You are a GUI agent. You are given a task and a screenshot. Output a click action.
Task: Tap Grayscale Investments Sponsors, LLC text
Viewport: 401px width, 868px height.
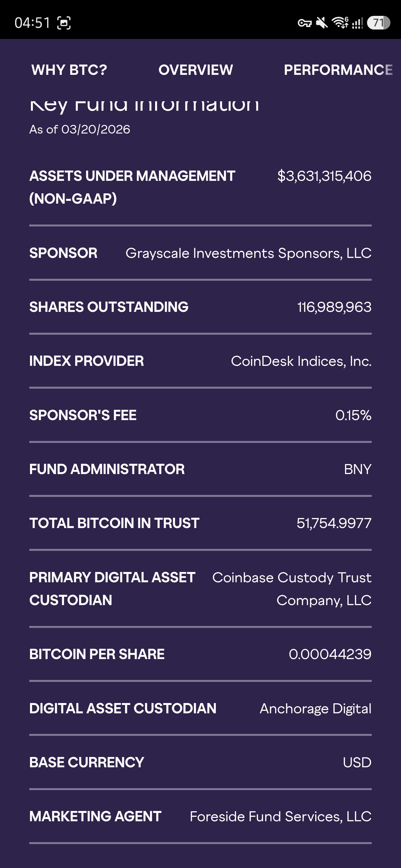coord(248,253)
